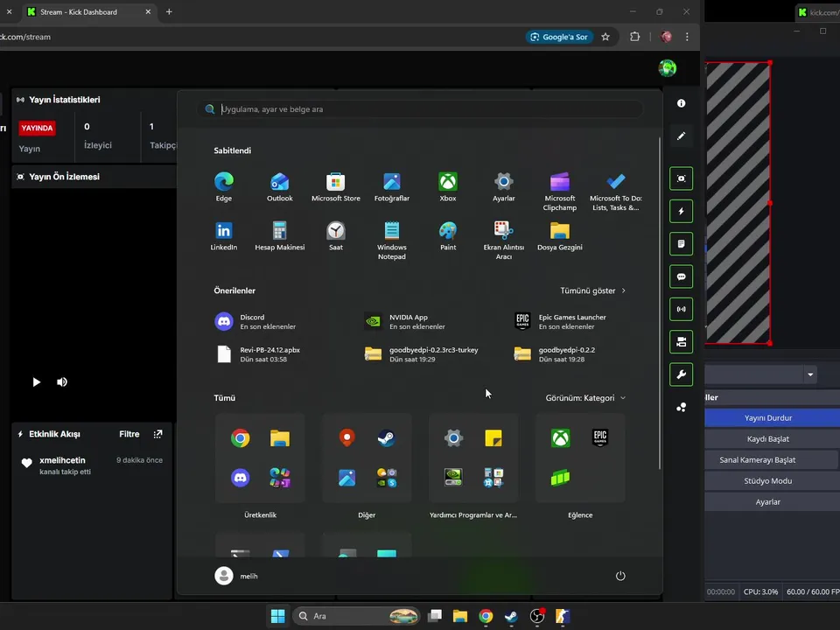Play the Kick stream preview
This screenshot has width=840, height=630.
coord(37,382)
